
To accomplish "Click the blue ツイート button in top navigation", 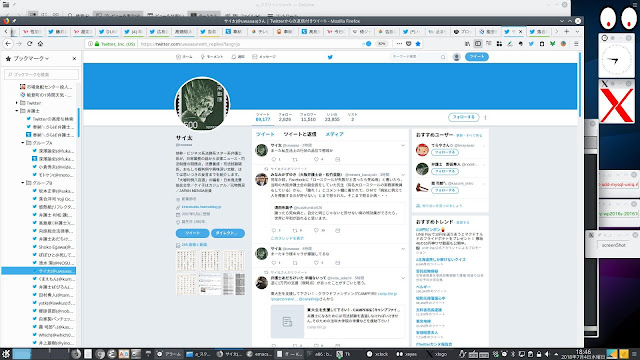I will 477,57.
